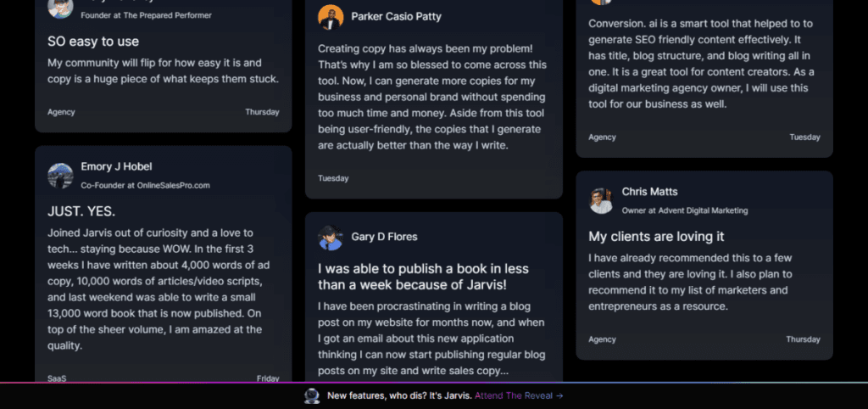868x409 pixels.
Task: Click 'Gary D Flores' name text
Action: click(384, 237)
